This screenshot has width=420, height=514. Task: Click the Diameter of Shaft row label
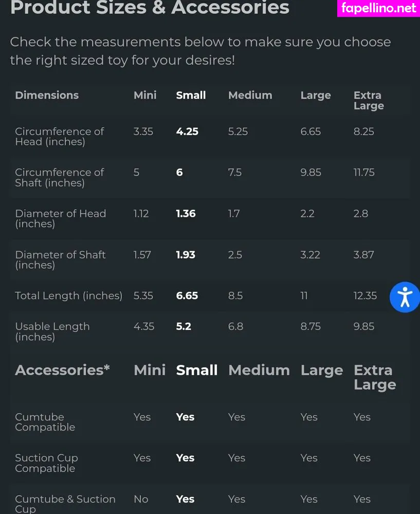point(60,260)
